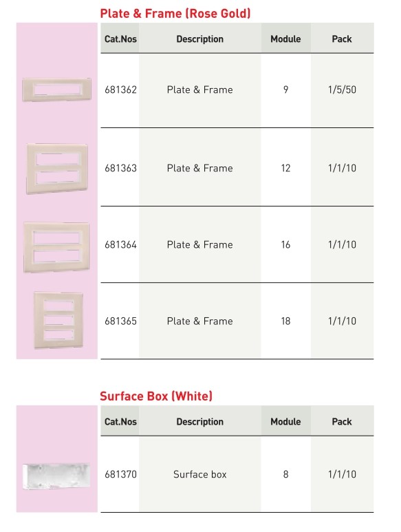Viewport: 401px width, 532px height.
Task: Click the Cat.Nos header in the Surface Box table
Action: coord(120,422)
